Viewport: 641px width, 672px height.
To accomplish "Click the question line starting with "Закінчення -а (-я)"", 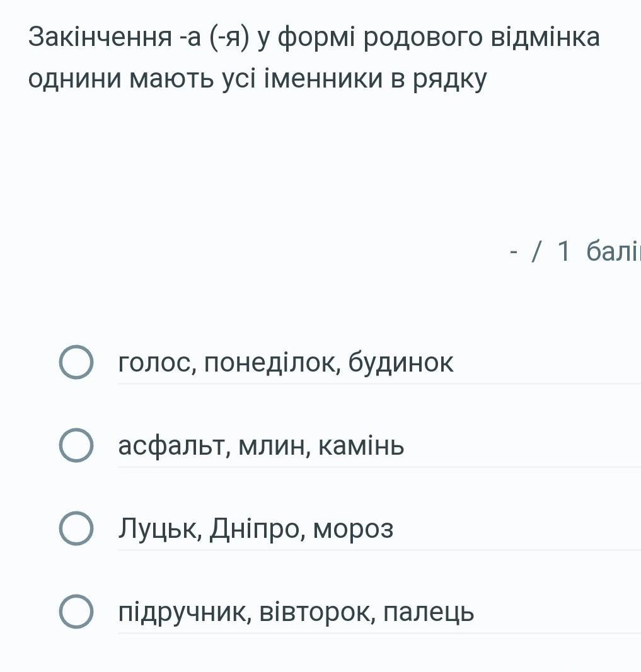I will [313, 38].
